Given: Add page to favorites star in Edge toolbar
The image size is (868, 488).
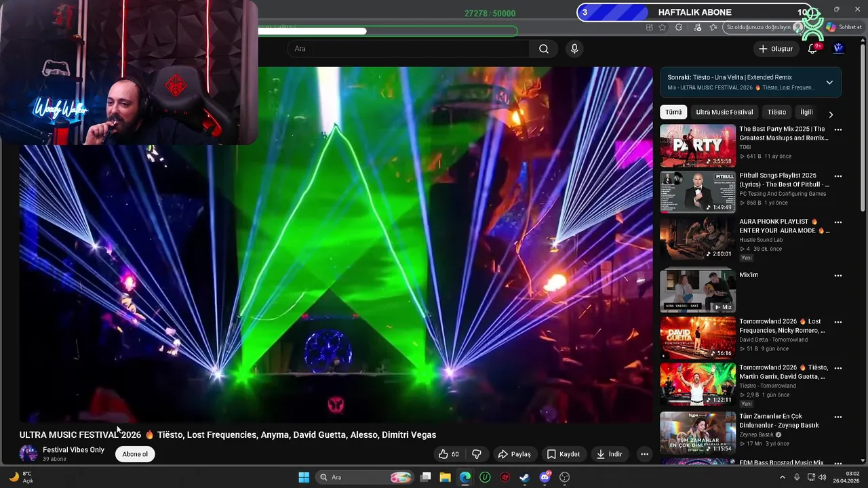Looking at the screenshot, I should coord(663,27).
